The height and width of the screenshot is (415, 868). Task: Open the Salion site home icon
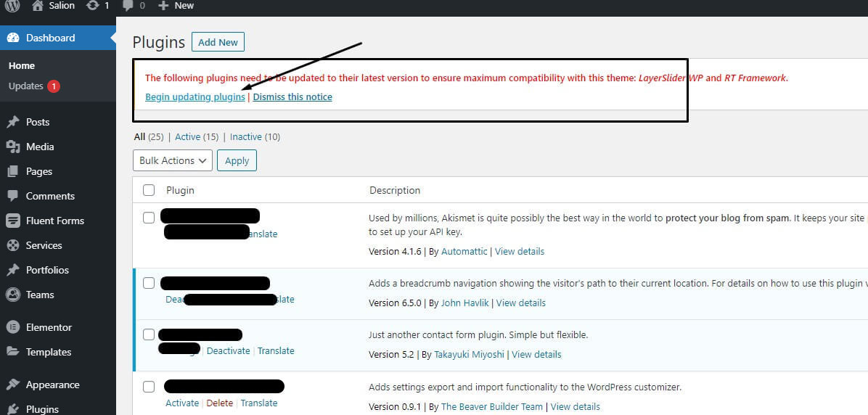(38, 6)
